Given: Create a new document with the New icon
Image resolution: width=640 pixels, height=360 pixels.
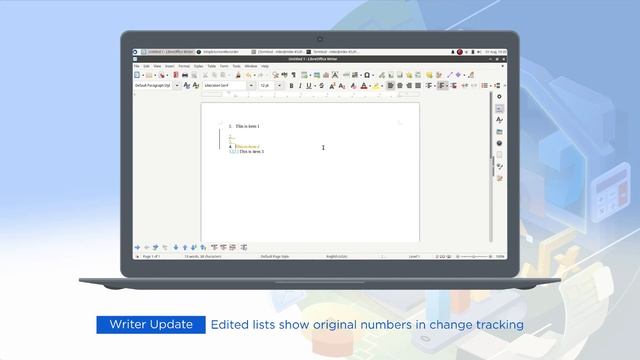Looking at the screenshot, I should coord(137,75).
